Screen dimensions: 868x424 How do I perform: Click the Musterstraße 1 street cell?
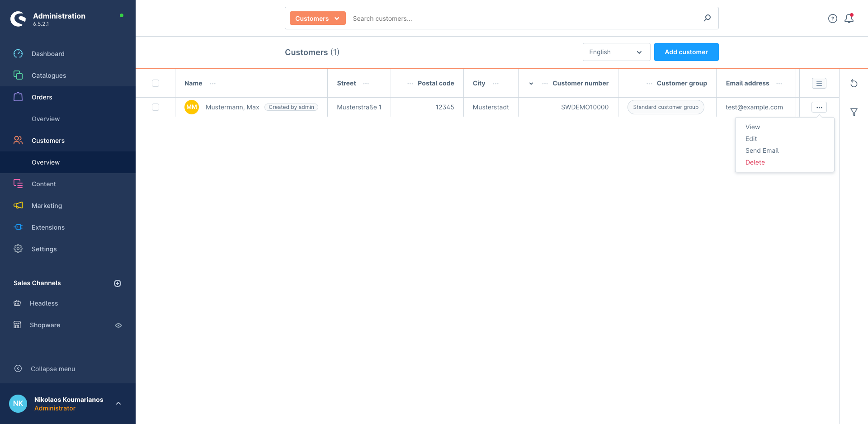coord(359,107)
